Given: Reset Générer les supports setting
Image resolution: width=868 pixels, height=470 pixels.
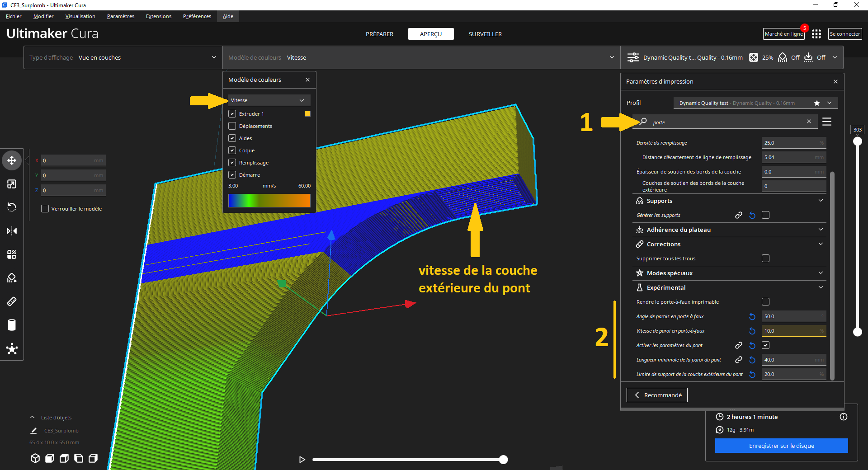Looking at the screenshot, I should (x=752, y=215).
